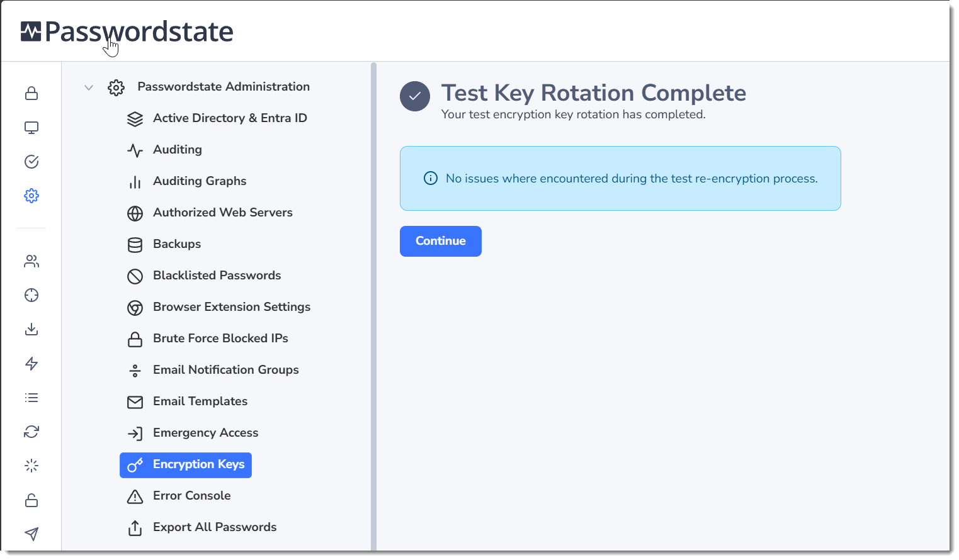
Task: Select the highlighted Encryption Keys item
Action: pyautogui.click(x=186, y=465)
